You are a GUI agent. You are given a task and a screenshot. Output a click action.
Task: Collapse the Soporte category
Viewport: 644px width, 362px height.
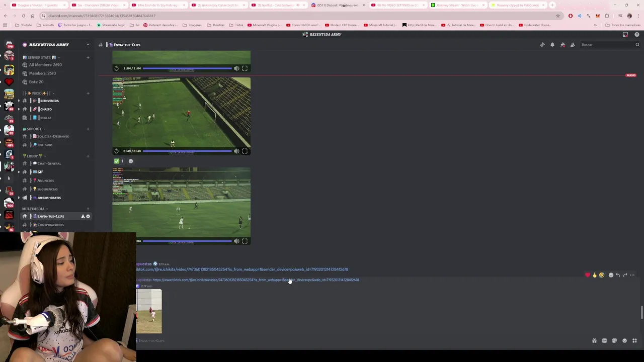coord(34,129)
